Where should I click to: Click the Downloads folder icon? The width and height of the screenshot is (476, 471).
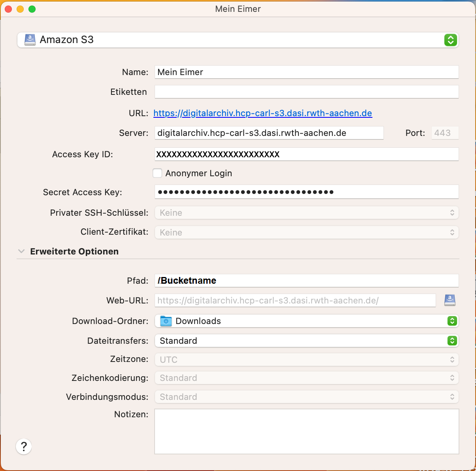tap(166, 321)
